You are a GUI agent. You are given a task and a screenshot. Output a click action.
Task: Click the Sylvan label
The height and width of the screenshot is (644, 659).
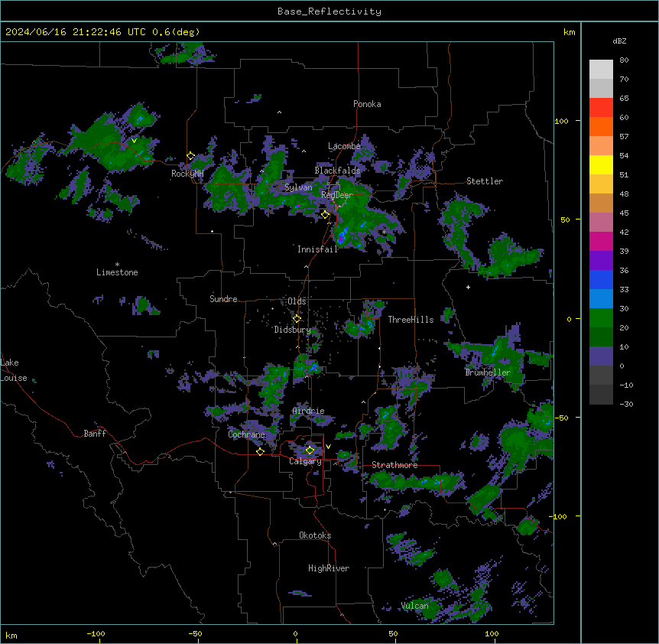pos(298,187)
